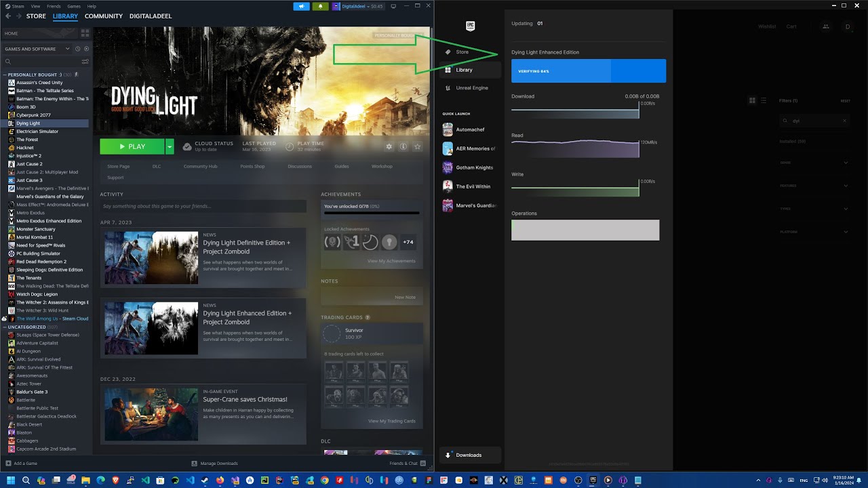Collapse Uncategorized category
Screen dimensions: 868x488
[x=5, y=327]
